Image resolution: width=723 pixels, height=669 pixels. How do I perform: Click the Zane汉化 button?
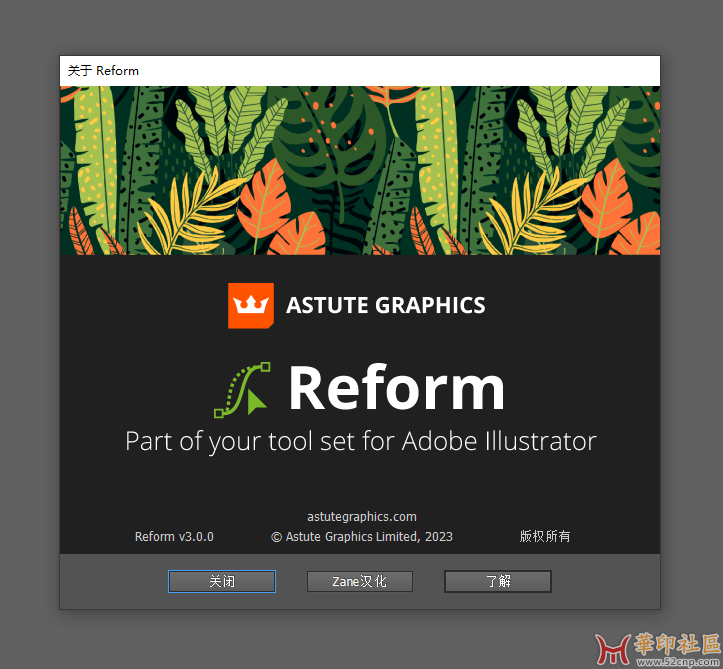[360, 581]
